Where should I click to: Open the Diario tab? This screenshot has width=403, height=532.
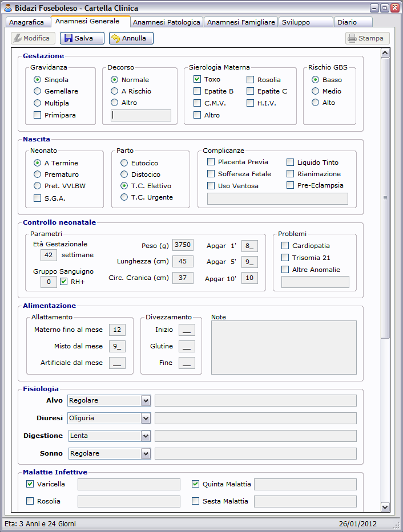[x=353, y=22]
